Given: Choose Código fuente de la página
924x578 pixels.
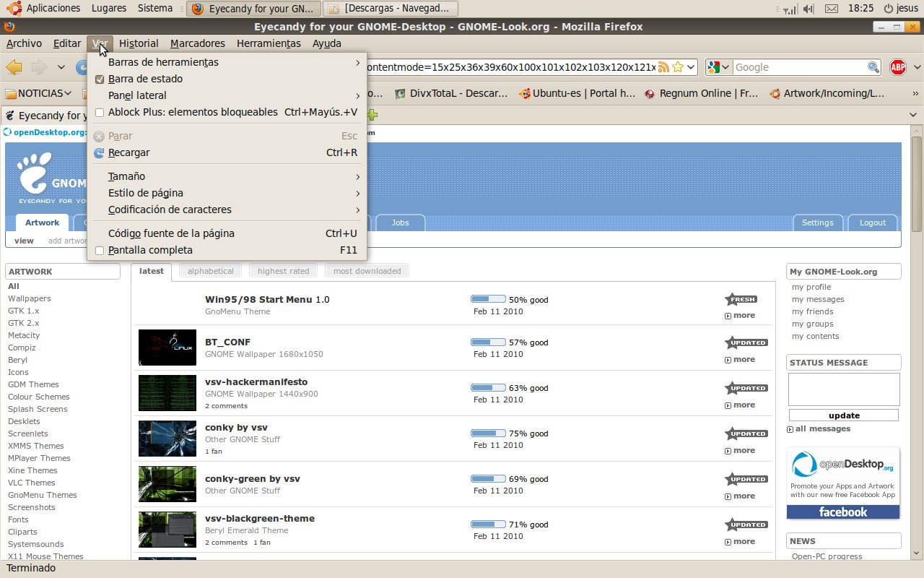Looking at the screenshot, I should [x=227, y=233].
